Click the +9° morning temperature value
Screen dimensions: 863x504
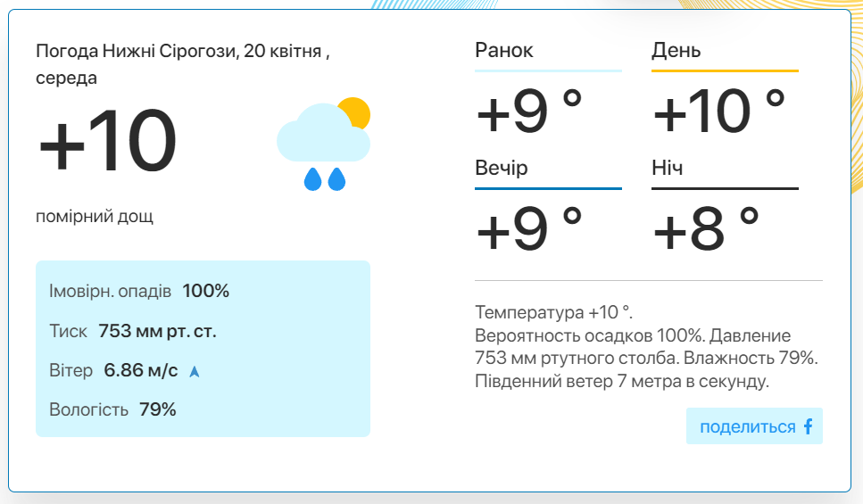(529, 112)
